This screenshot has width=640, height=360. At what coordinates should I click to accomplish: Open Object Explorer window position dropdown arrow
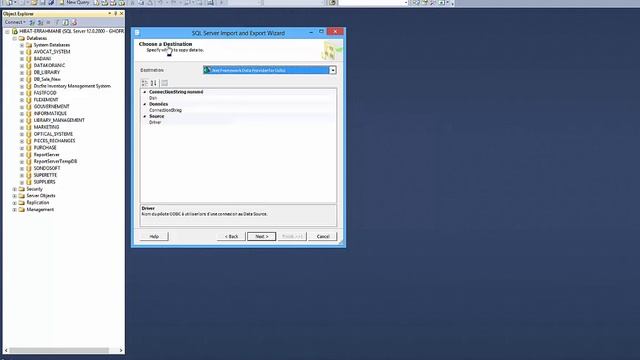[109, 13]
